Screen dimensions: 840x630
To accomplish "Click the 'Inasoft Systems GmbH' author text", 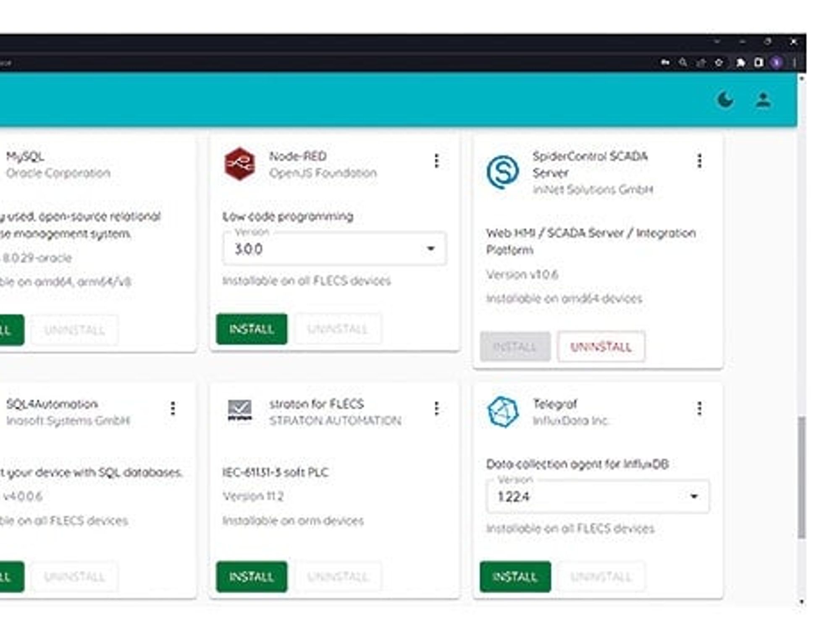I will pyautogui.click(x=68, y=420).
